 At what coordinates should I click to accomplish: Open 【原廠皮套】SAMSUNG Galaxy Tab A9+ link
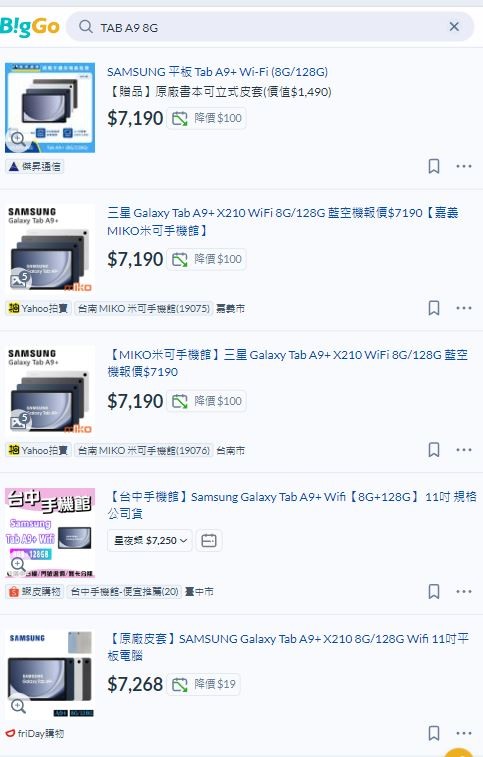[x=288, y=647]
